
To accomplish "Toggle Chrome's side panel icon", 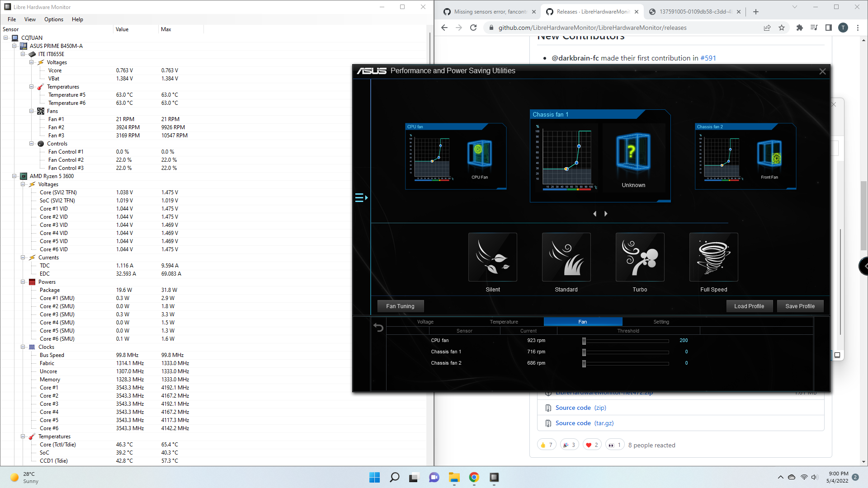I will 829,28.
